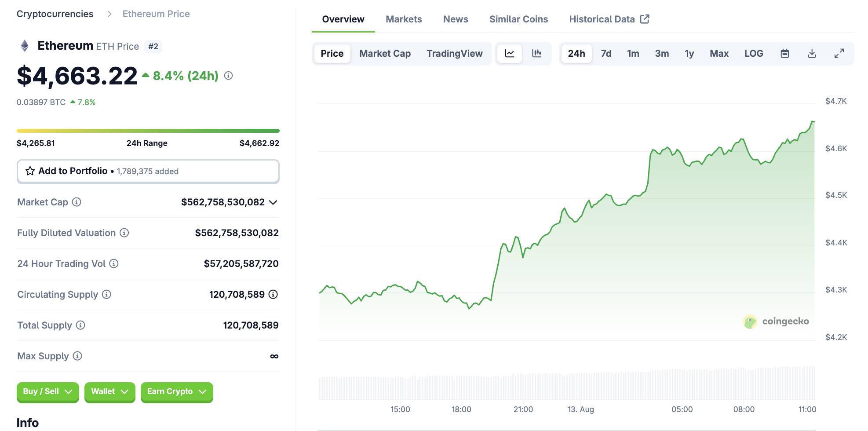The width and height of the screenshot is (868, 431).
Task: Open the Buy / Sell dropdown
Action: (x=48, y=392)
